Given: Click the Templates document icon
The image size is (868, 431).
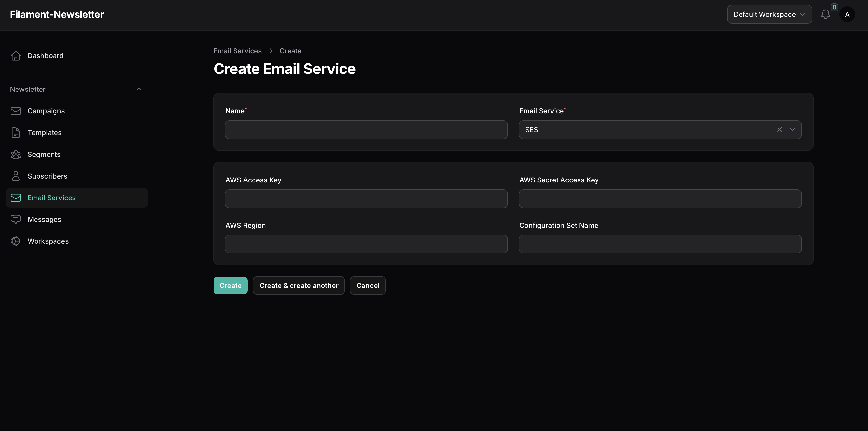Looking at the screenshot, I should click(x=16, y=133).
